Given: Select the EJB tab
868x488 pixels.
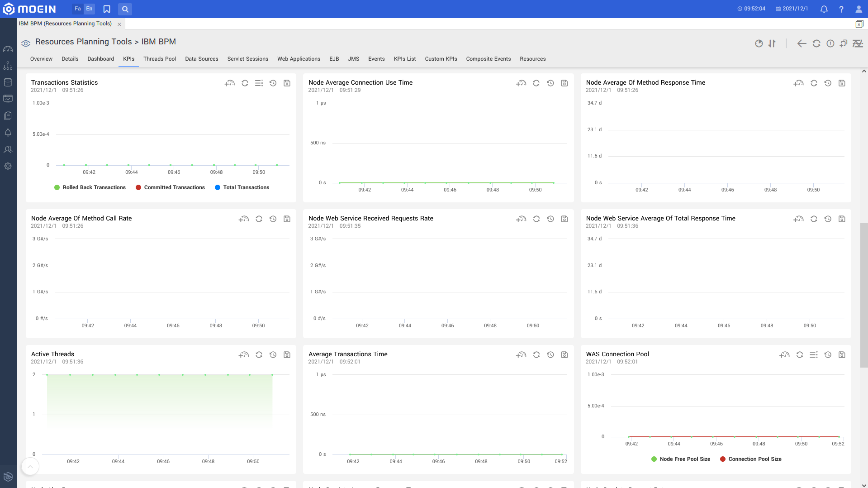Looking at the screenshot, I should tap(334, 59).
